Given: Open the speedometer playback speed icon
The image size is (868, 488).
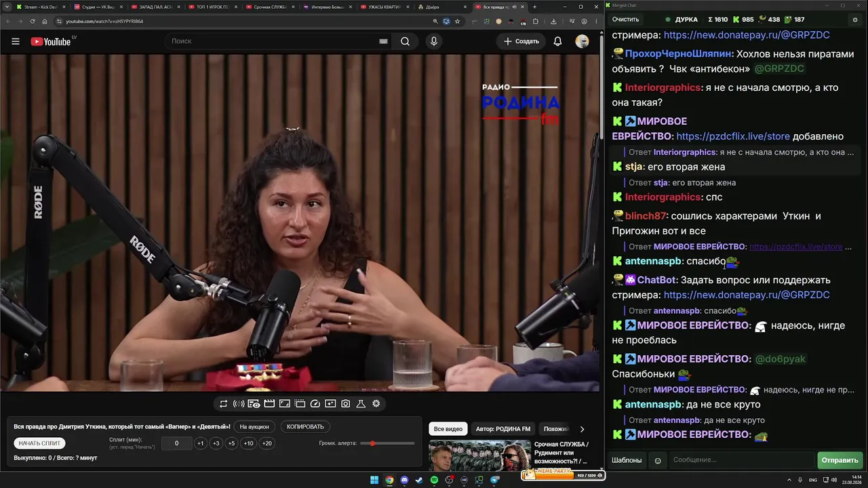Looking at the screenshot, I should tap(315, 404).
